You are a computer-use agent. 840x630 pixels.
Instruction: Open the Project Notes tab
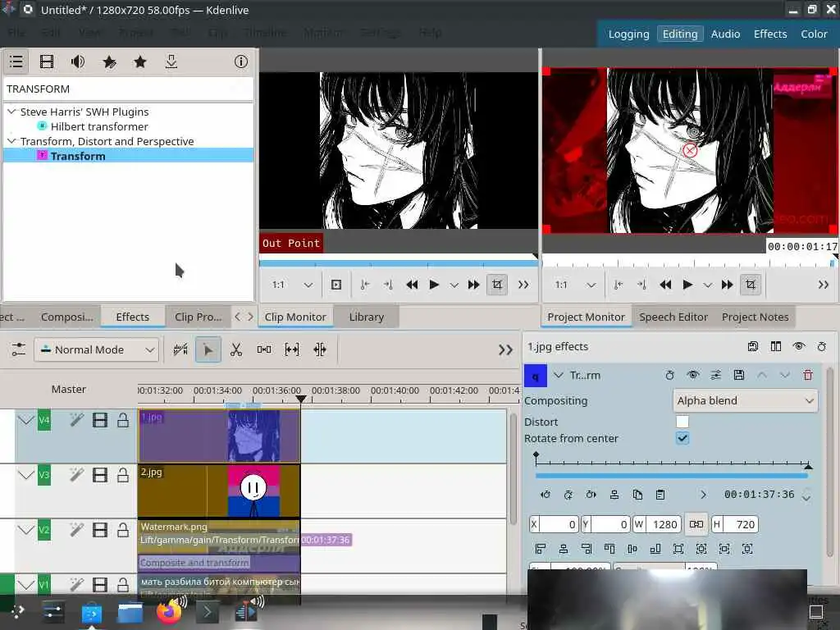(x=755, y=317)
